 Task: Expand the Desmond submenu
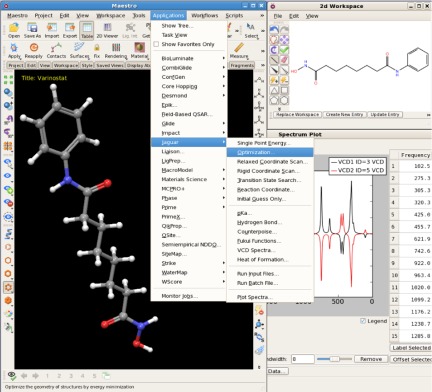pos(188,96)
